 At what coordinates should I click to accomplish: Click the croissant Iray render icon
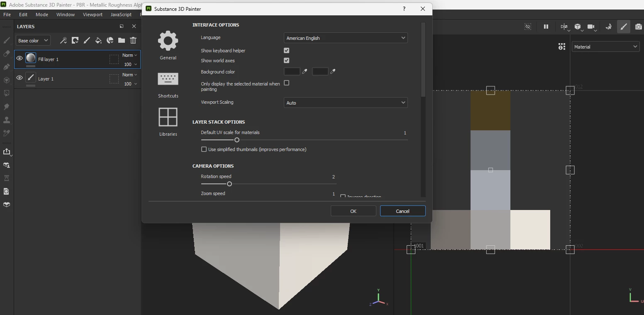pos(609,27)
